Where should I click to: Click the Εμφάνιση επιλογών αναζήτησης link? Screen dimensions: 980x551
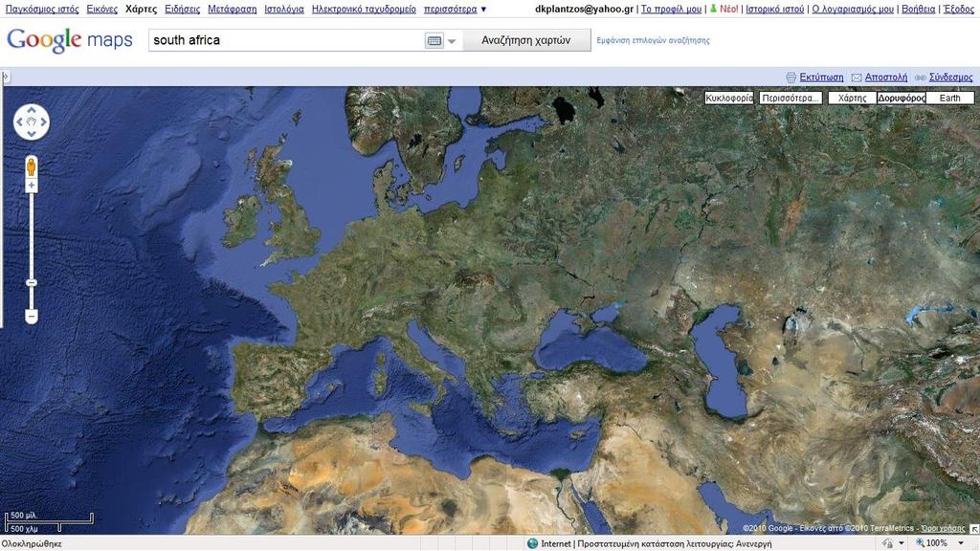653,40
